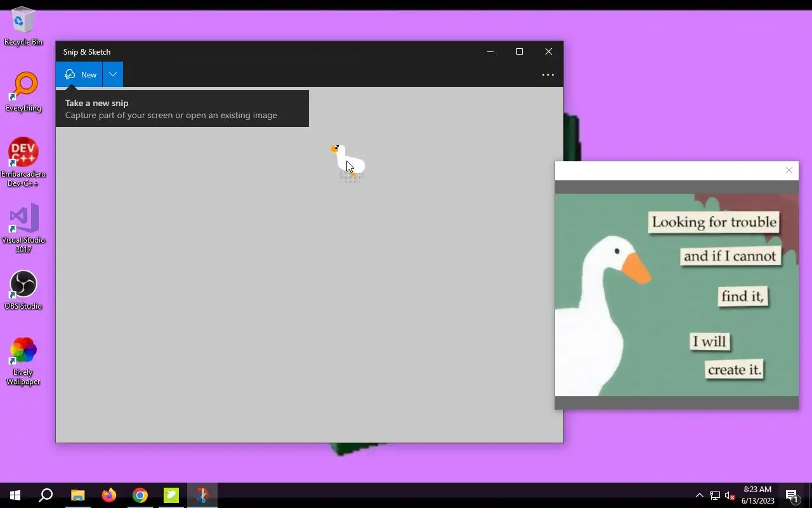
Task: Open the Windows Start menu
Action: 15,495
